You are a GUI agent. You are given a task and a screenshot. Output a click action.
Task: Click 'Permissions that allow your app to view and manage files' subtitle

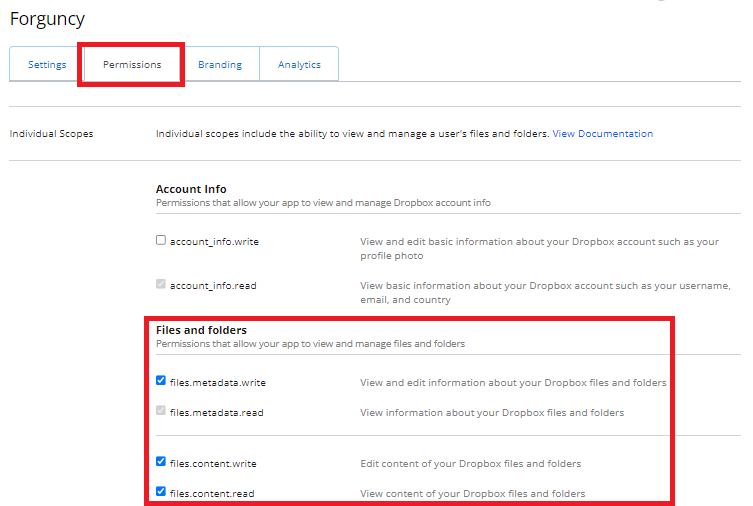pos(310,344)
